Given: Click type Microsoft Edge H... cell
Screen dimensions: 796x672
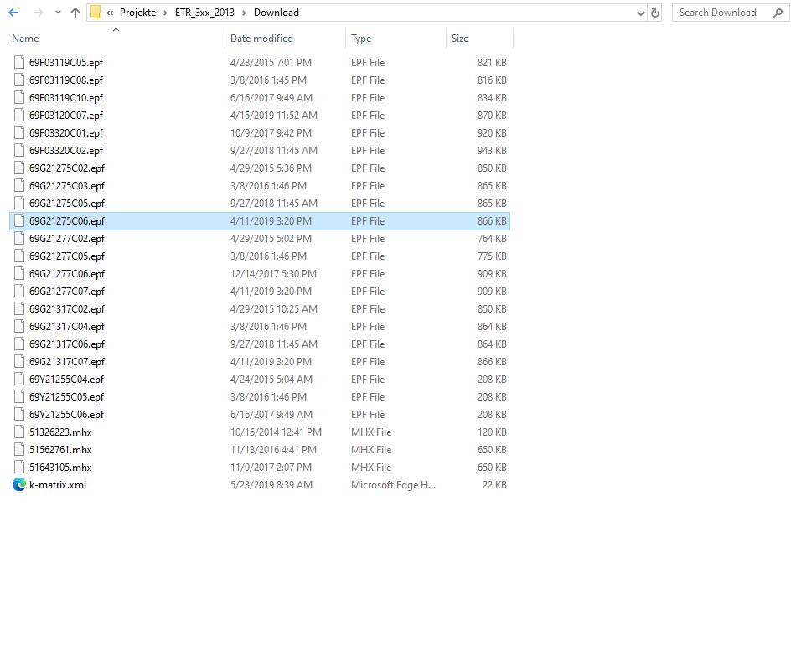Looking at the screenshot, I should coord(394,484).
